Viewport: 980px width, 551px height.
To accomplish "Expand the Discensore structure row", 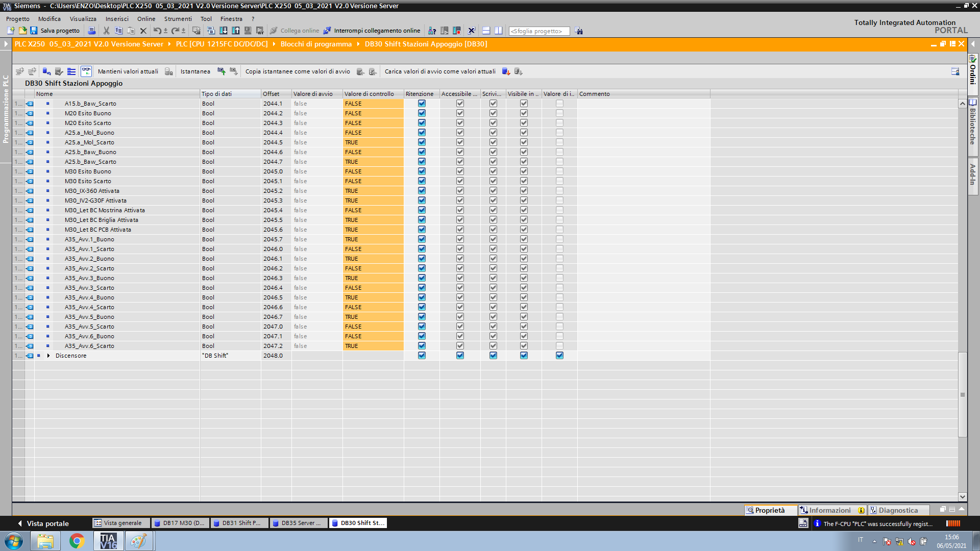I will pyautogui.click(x=48, y=356).
